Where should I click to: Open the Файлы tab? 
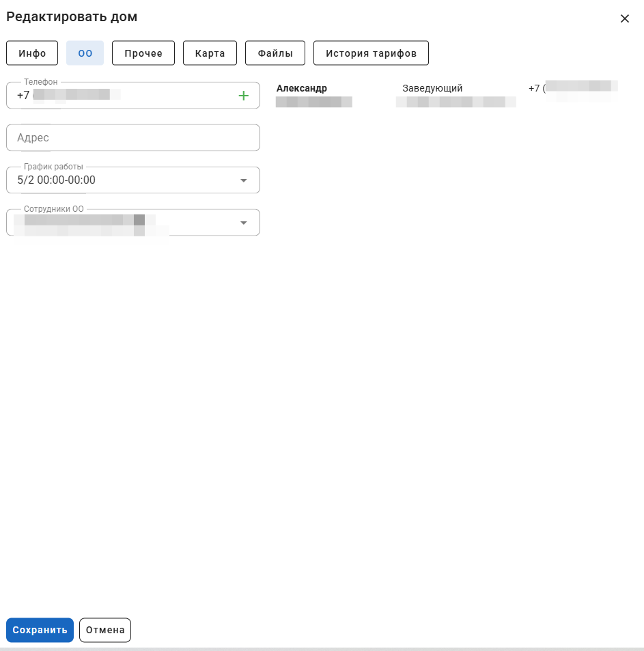(x=275, y=53)
